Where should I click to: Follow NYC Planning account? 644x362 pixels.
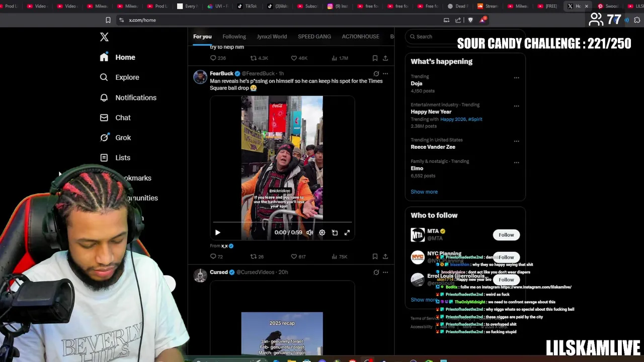[x=506, y=257]
